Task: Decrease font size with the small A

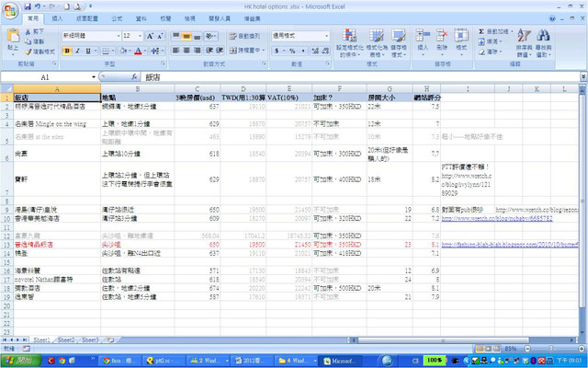Action: tap(160, 36)
